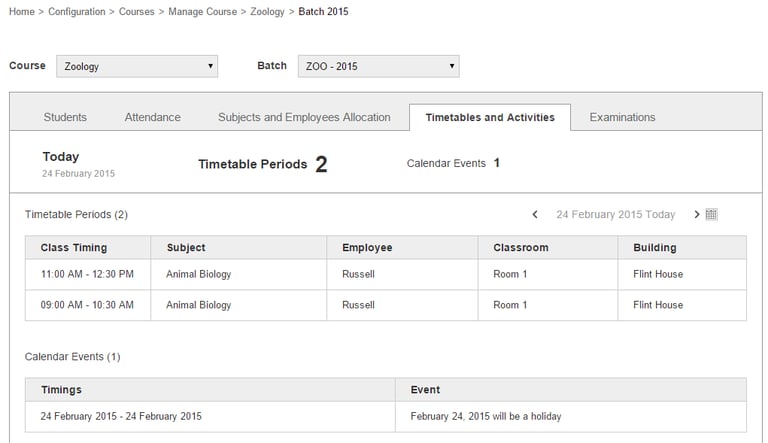Click the Class Timing column header
Image resolution: width=768 pixels, height=443 pixels.
(x=74, y=247)
